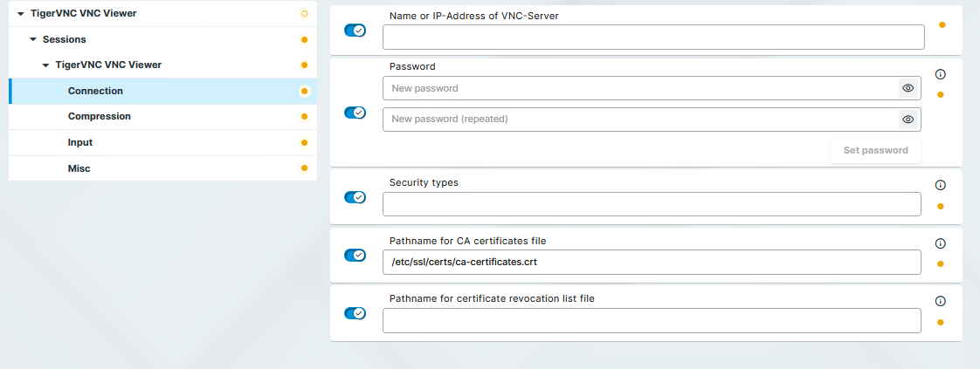Click the orange dot next to Misc

click(x=304, y=168)
